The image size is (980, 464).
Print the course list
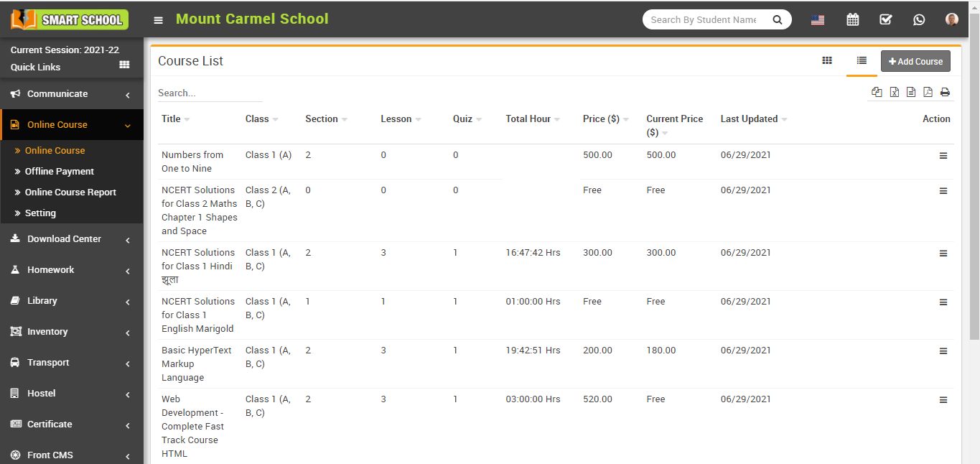coord(945,92)
